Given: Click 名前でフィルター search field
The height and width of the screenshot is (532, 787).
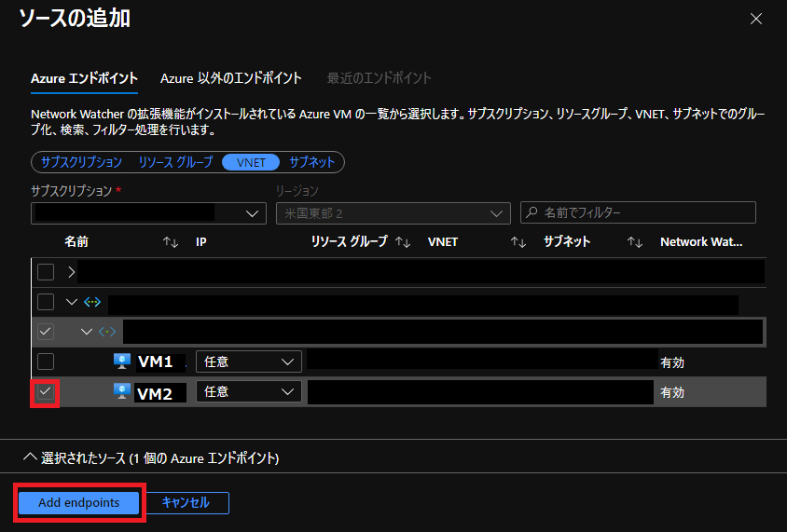Looking at the screenshot, I should point(638,212).
